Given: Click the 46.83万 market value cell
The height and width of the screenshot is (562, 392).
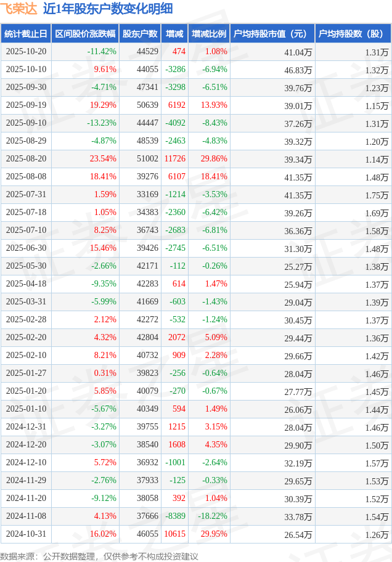Looking at the screenshot, I should point(298,70).
